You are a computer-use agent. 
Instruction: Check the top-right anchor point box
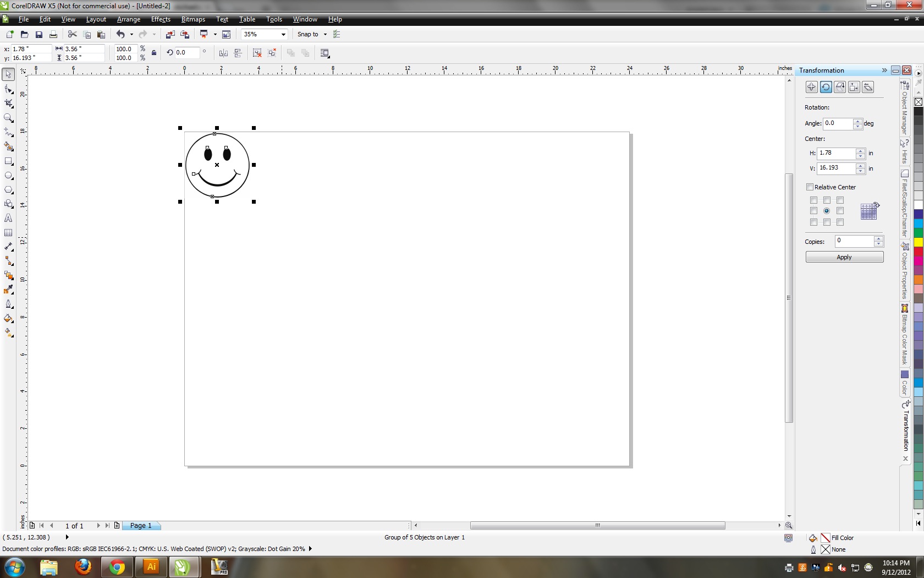click(x=840, y=200)
